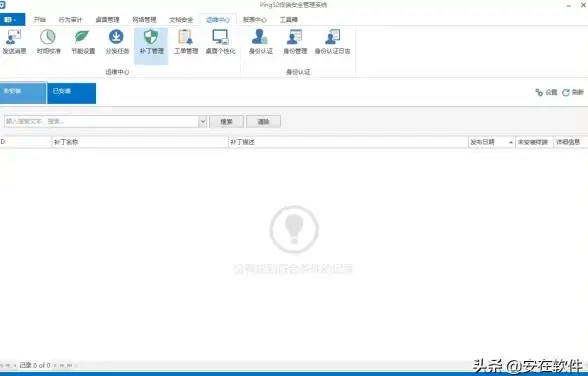Switch to the 开始 ribbon tab
The height and width of the screenshot is (376, 588).
(39, 19)
